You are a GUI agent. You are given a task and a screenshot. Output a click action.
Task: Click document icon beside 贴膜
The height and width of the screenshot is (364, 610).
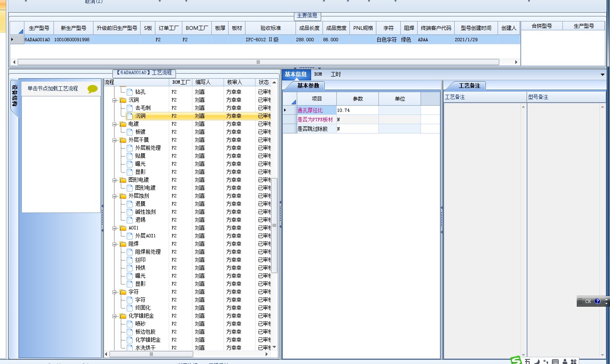click(x=130, y=156)
